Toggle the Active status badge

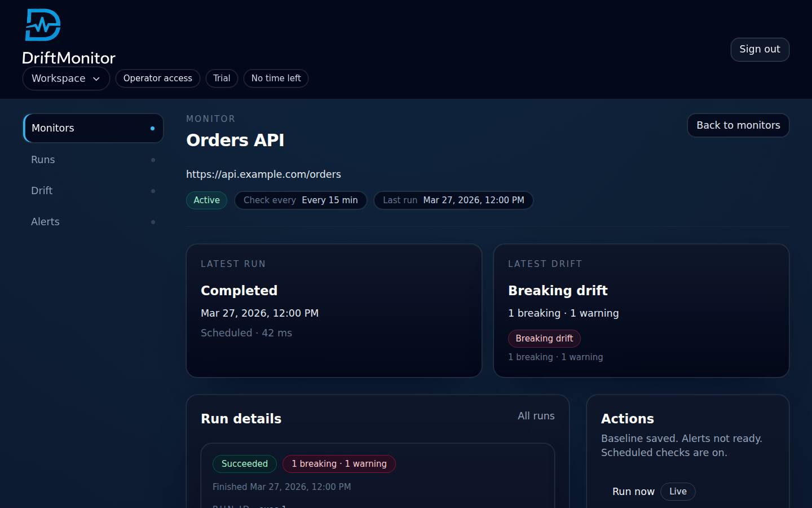click(x=206, y=200)
